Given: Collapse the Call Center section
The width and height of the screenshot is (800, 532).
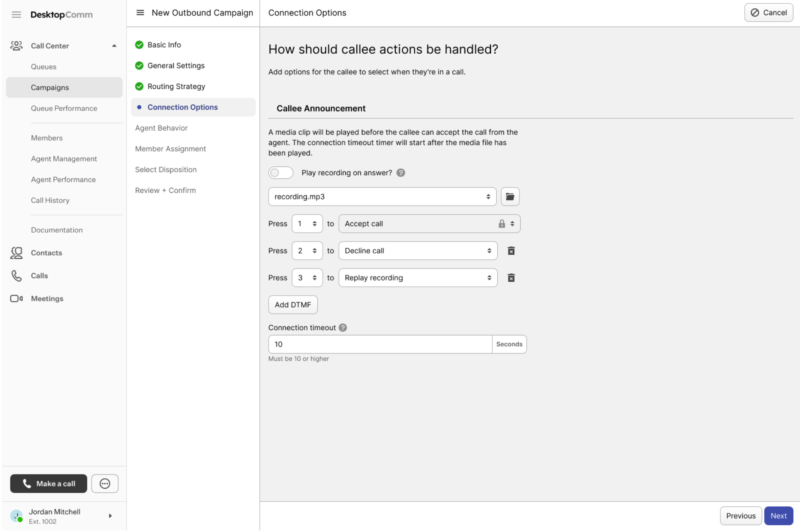Looking at the screenshot, I should pos(114,46).
